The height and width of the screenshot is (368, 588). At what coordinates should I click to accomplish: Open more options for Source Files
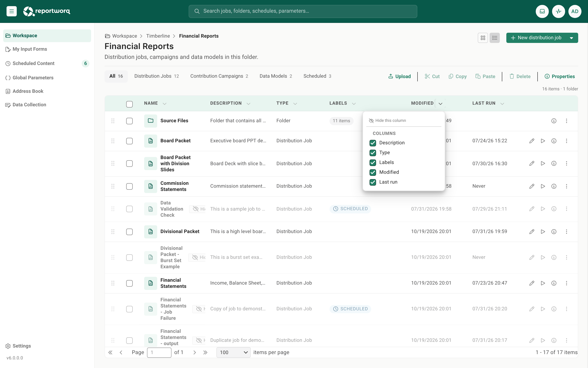pos(566,121)
